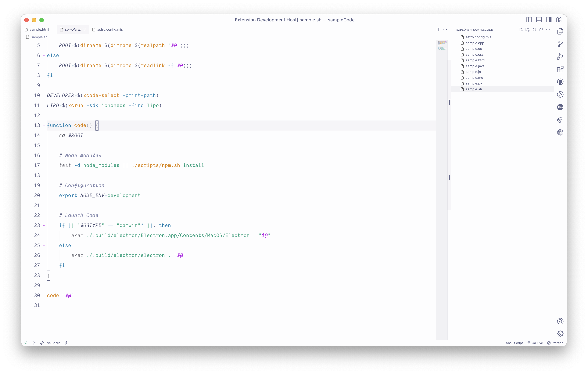Screen dimensions: 588x374
Task: Click the minimap code preview
Action: pos(442,46)
